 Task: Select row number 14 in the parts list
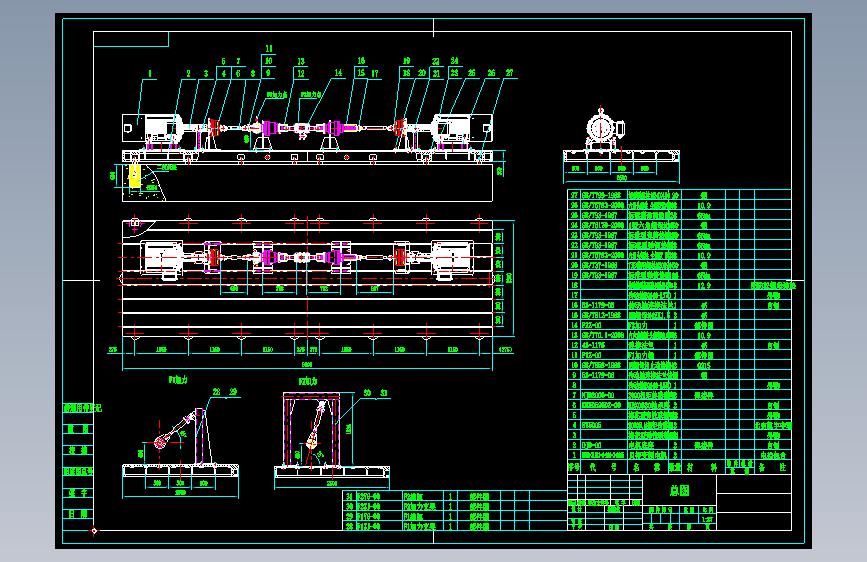(574, 325)
